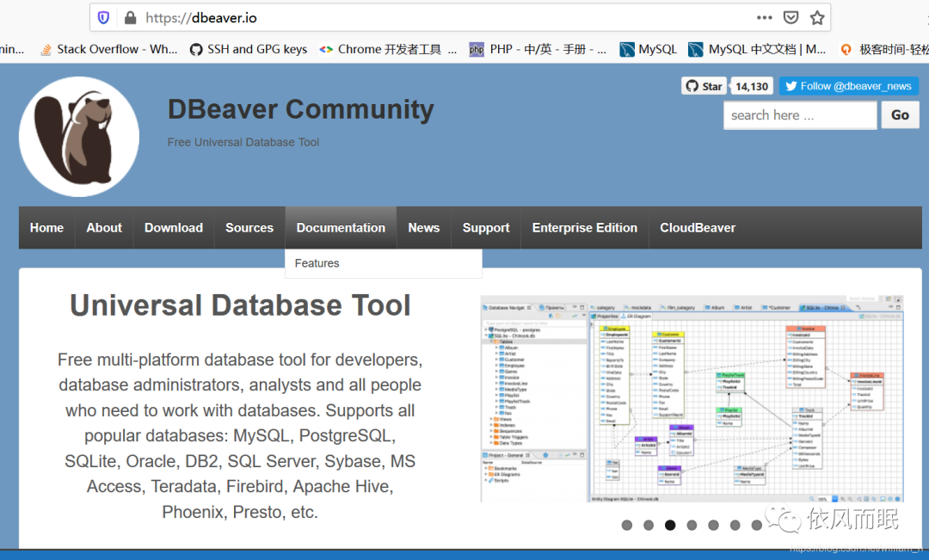The image size is (929, 560).
Task: Click 'Free Universal Database Tool' tagline
Action: [243, 142]
